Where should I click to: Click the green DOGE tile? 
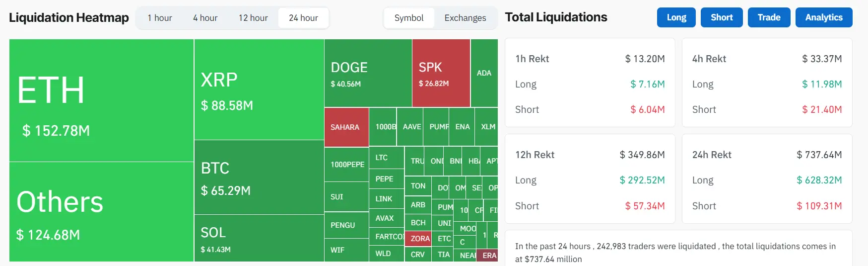(368, 73)
